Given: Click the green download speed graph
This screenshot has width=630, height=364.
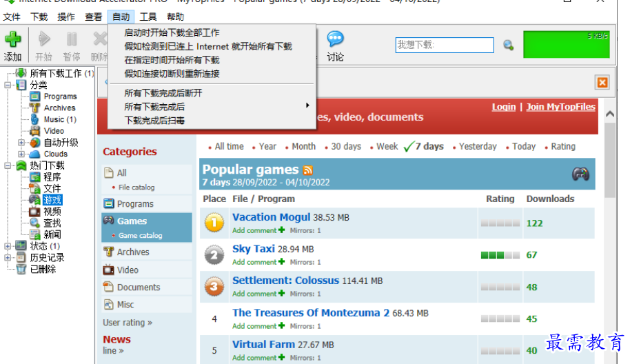Looking at the screenshot, I should (566, 45).
